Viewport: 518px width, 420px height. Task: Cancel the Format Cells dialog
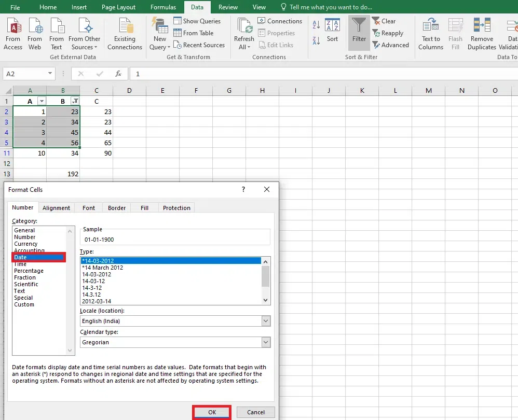(x=255, y=412)
